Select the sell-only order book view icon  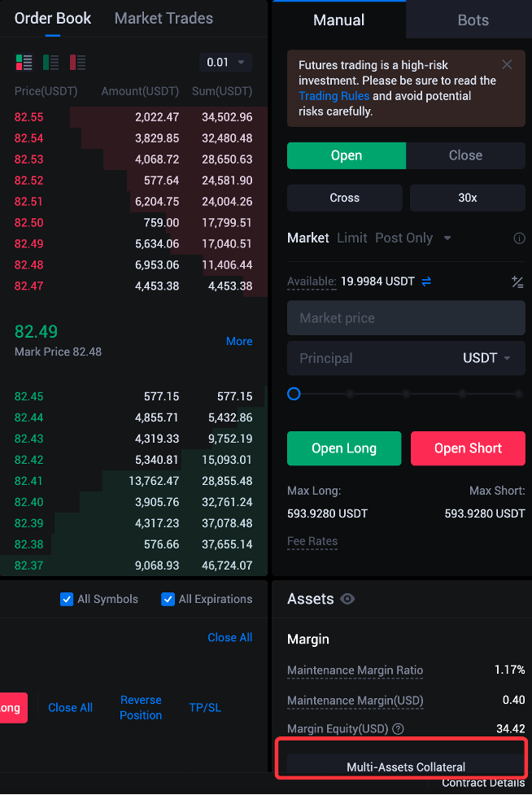coord(78,62)
